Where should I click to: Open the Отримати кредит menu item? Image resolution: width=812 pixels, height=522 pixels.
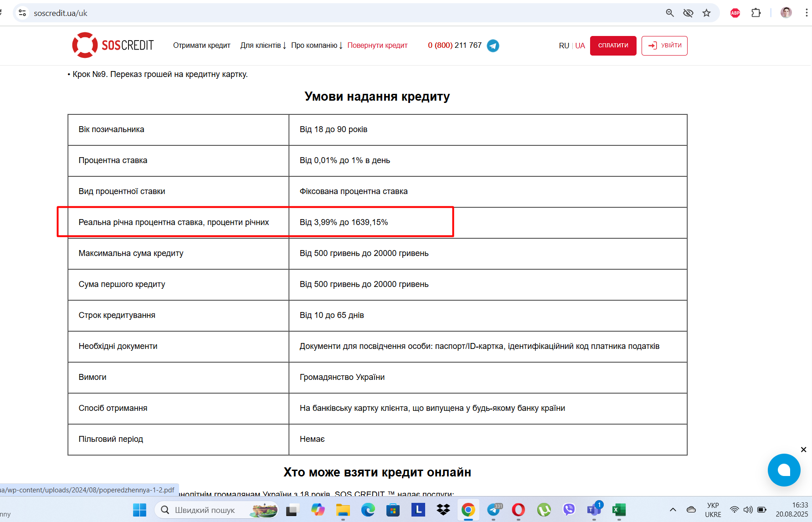[x=202, y=45]
